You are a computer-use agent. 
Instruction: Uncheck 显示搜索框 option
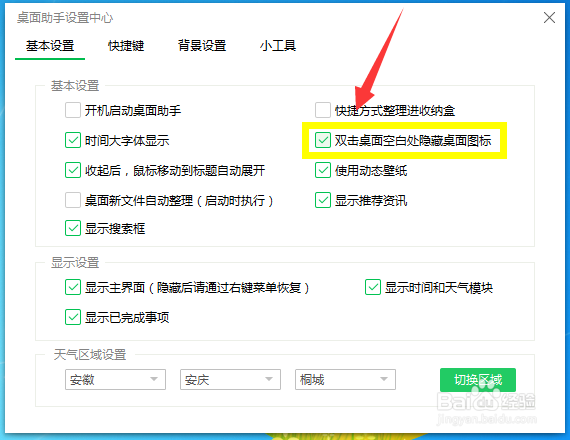click(x=73, y=228)
